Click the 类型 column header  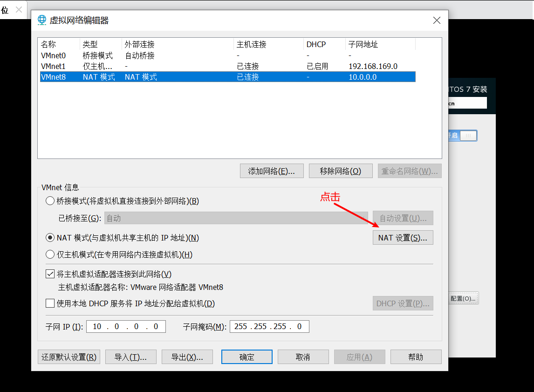pos(101,44)
